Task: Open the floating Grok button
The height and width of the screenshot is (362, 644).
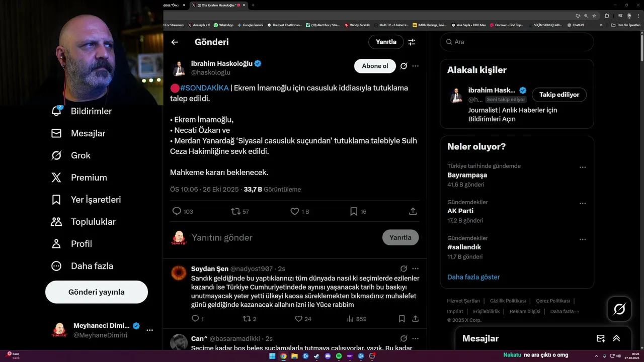Action: (x=619, y=309)
